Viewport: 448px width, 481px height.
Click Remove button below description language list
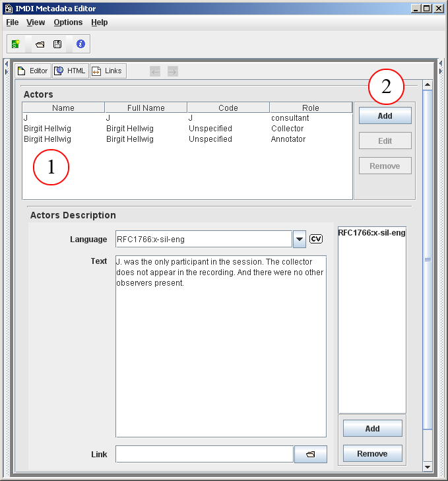tap(372, 453)
